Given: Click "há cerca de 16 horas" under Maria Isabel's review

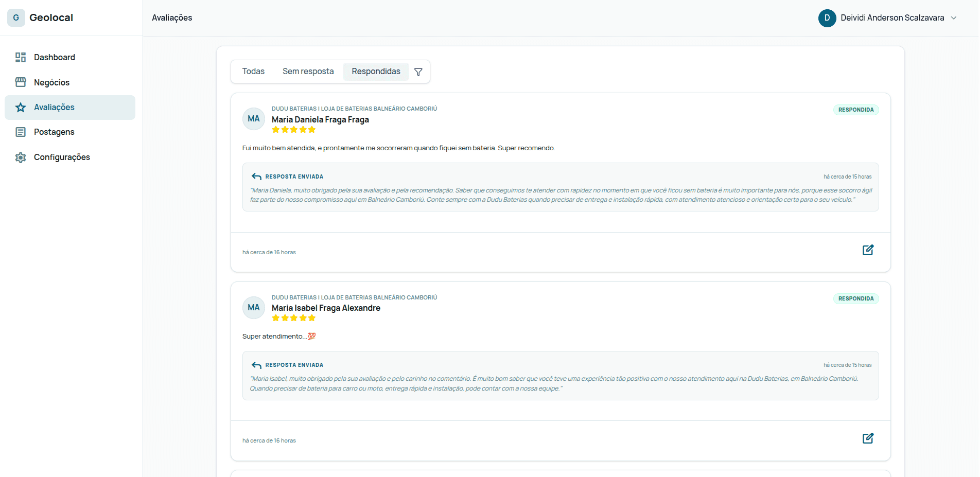Looking at the screenshot, I should pos(269,441).
